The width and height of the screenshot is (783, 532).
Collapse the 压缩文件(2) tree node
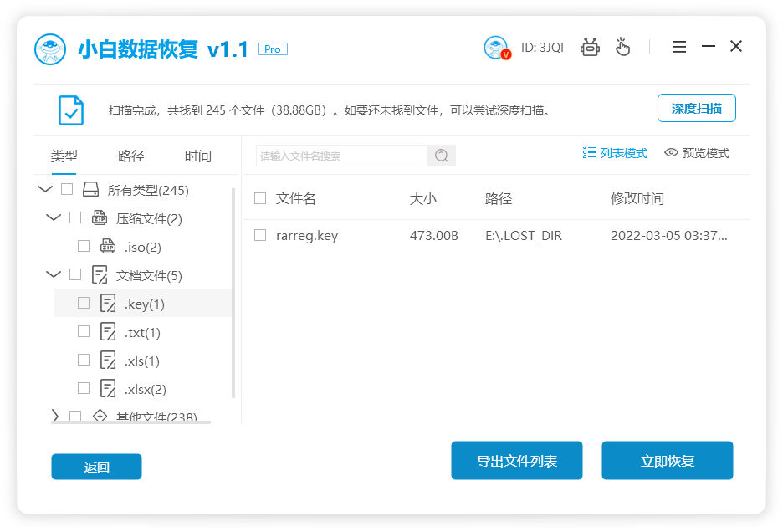click(53, 217)
